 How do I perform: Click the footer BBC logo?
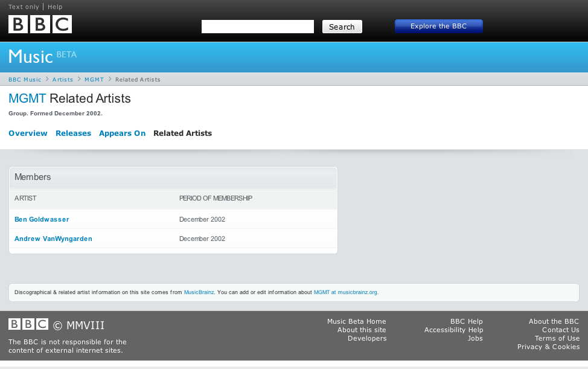(28, 324)
